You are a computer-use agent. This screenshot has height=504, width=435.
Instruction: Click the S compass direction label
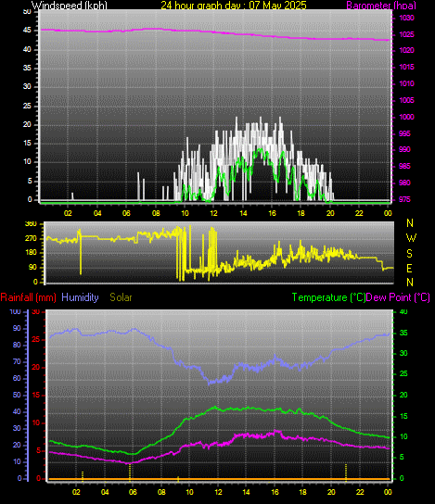coord(409,254)
